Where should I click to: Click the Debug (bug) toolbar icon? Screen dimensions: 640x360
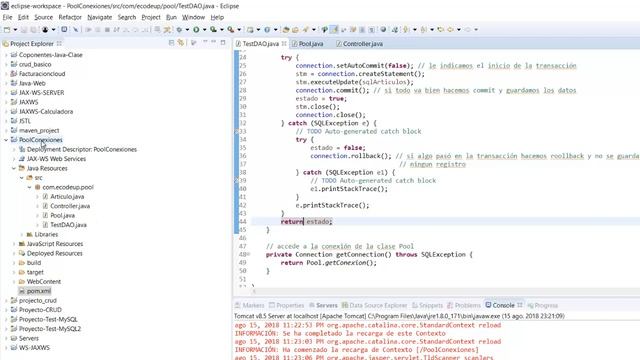point(179,29)
